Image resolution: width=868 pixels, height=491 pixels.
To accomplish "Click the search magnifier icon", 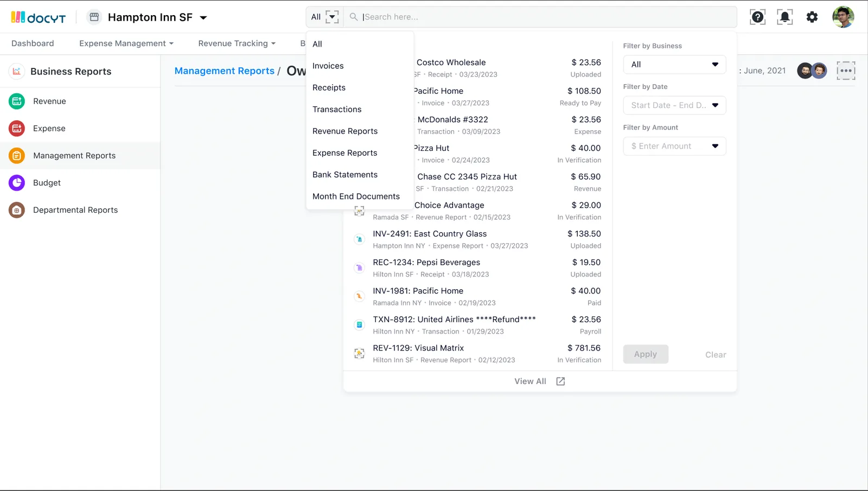I will click(354, 17).
